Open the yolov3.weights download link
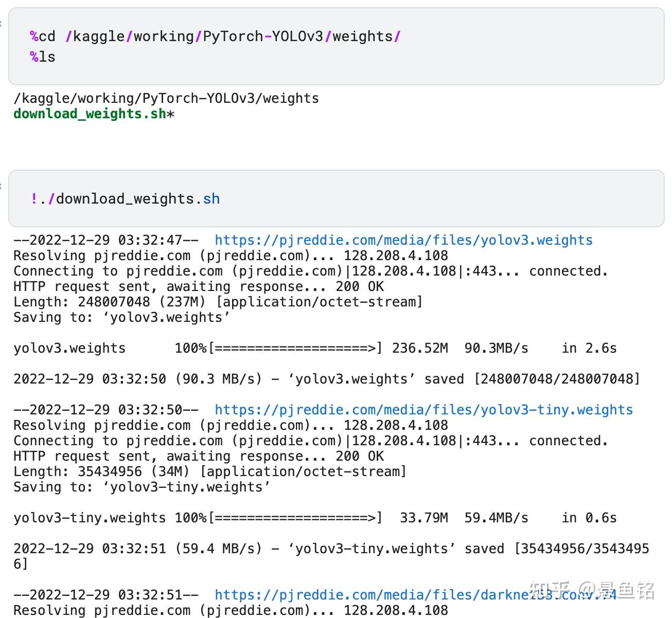This screenshot has width=672, height=618. pos(403,240)
